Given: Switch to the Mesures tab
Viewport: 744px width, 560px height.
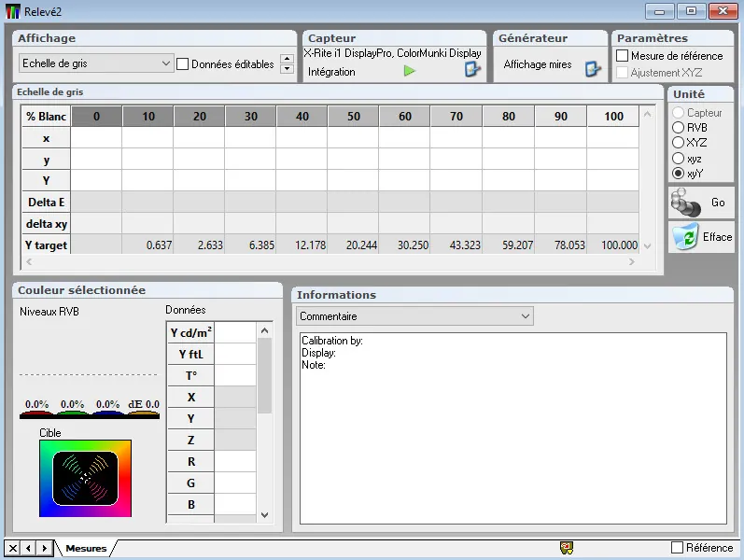Looking at the screenshot, I should pyautogui.click(x=86, y=548).
